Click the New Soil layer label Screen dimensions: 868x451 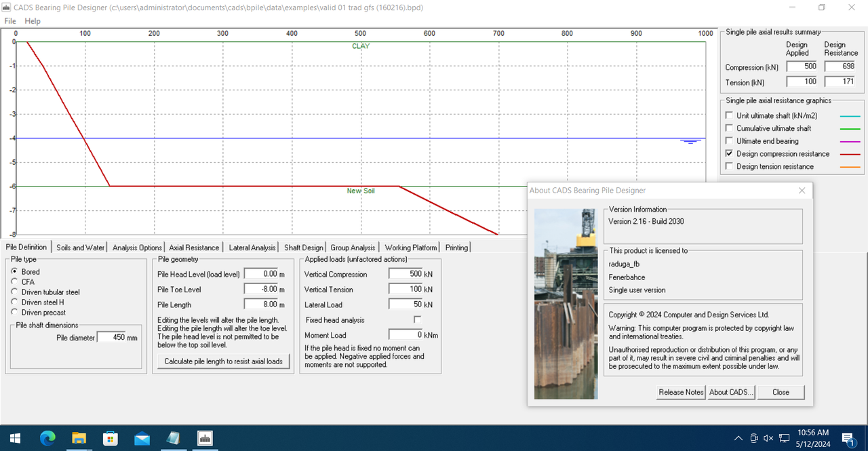click(x=361, y=191)
